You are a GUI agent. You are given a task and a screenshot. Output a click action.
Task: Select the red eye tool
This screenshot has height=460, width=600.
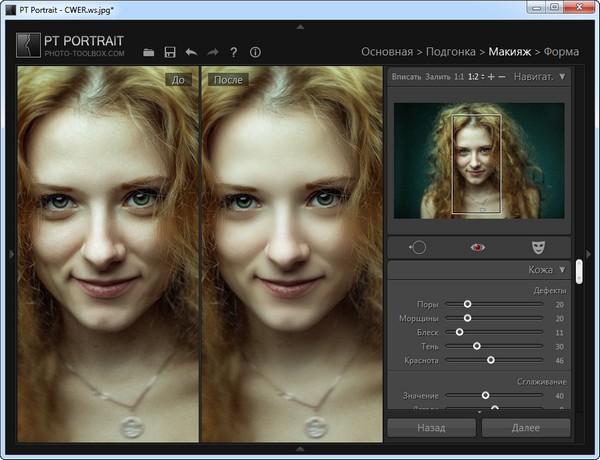[477, 247]
